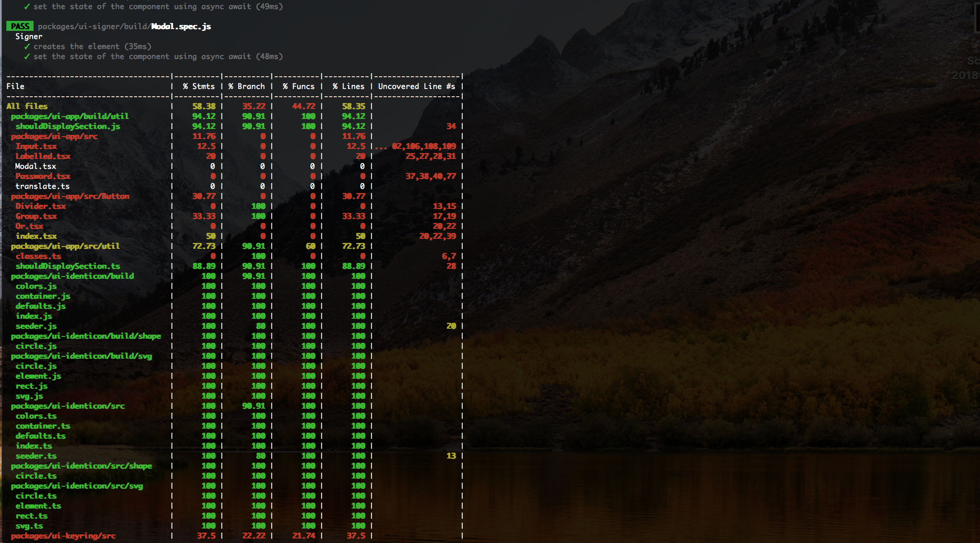
Task: Select the '% Branch' column header
Action: [x=246, y=86]
